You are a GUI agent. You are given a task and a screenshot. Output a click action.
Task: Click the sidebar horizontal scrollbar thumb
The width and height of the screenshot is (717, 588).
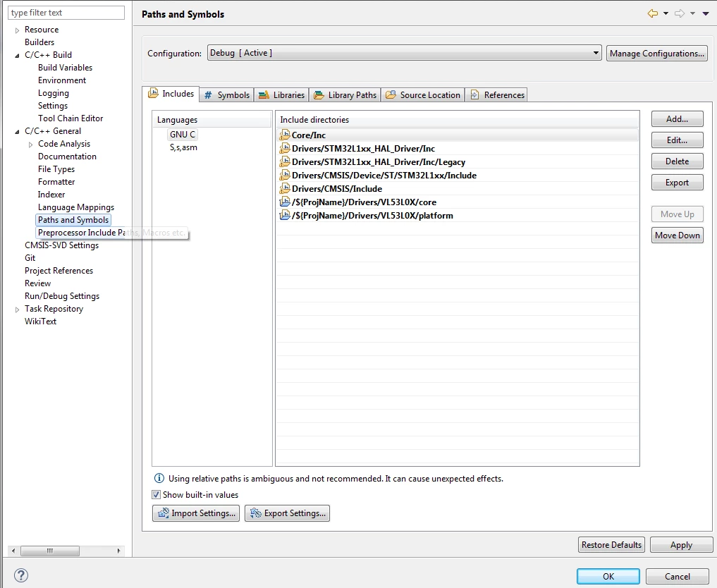(x=50, y=551)
